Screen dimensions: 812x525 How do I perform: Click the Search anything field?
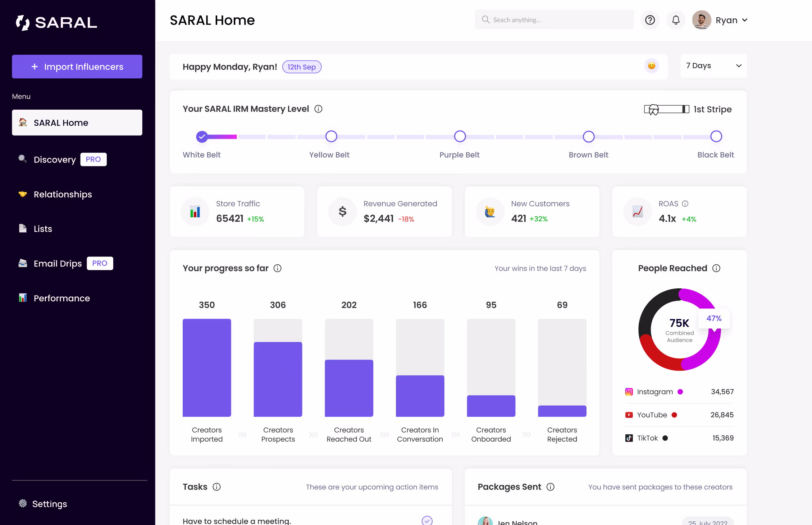pyautogui.click(x=554, y=20)
